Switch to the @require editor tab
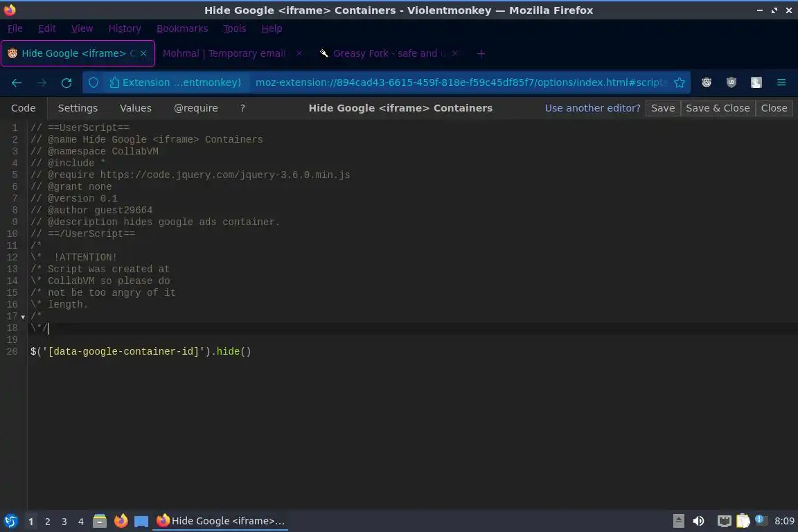This screenshot has width=798, height=532. 196,108
